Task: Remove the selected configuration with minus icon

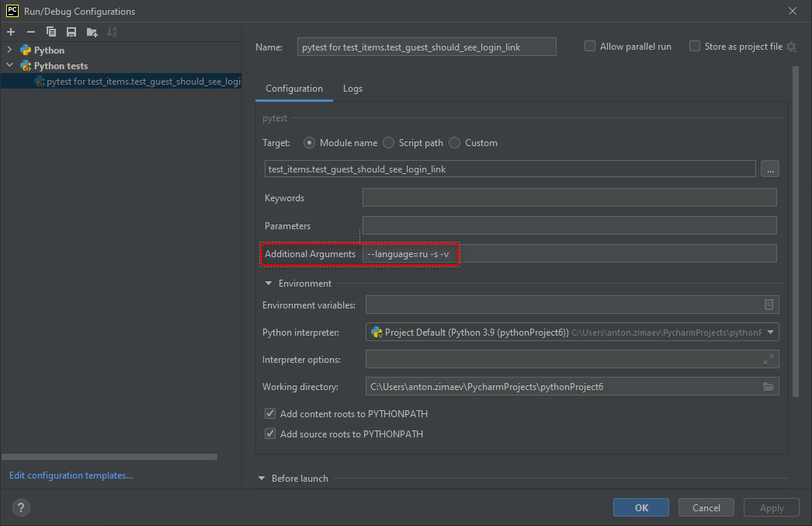Action: (31, 32)
